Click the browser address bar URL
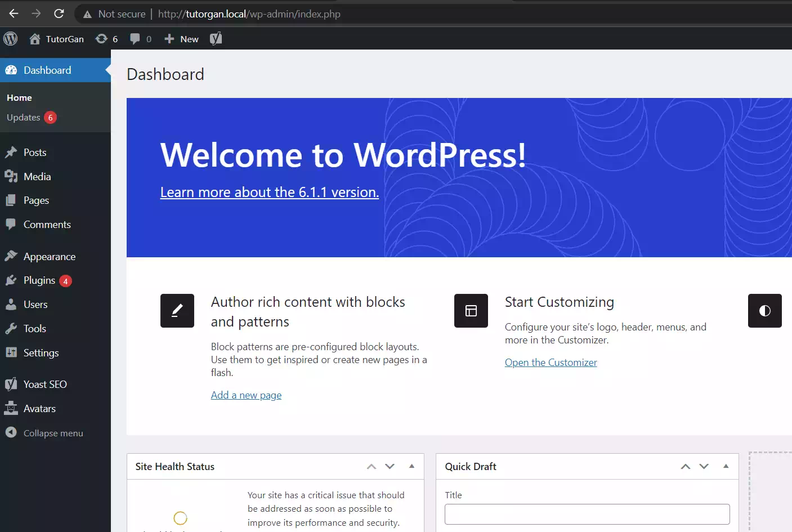The width and height of the screenshot is (792, 532). click(x=249, y=14)
